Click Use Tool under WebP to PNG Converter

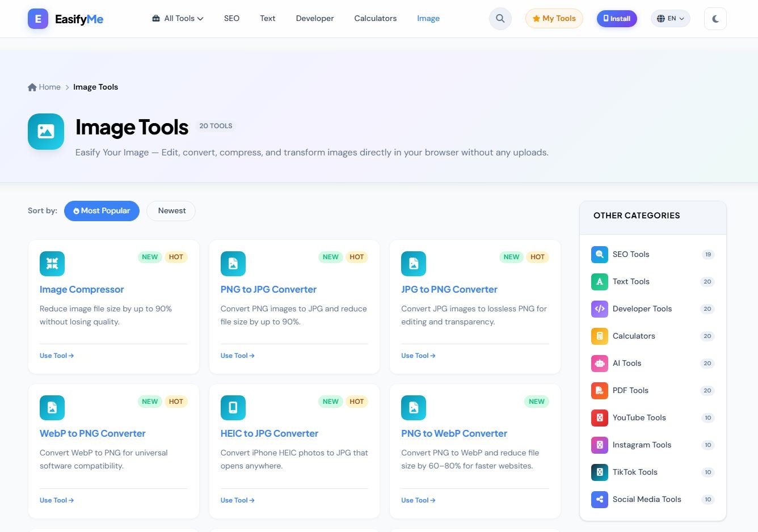pos(57,500)
